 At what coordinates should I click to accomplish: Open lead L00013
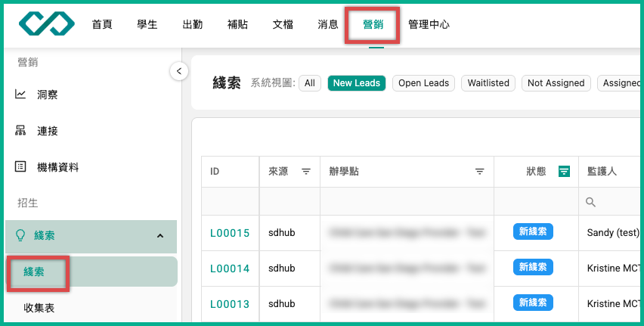tap(230, 304)
